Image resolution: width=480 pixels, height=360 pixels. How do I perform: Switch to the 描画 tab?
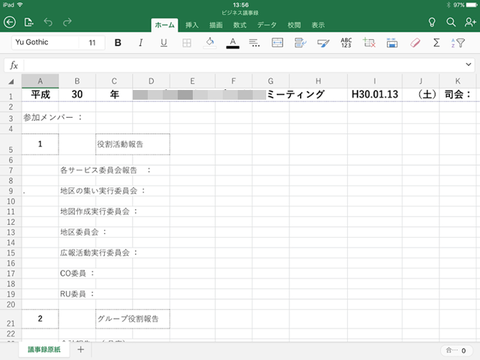tap(216, 25)
